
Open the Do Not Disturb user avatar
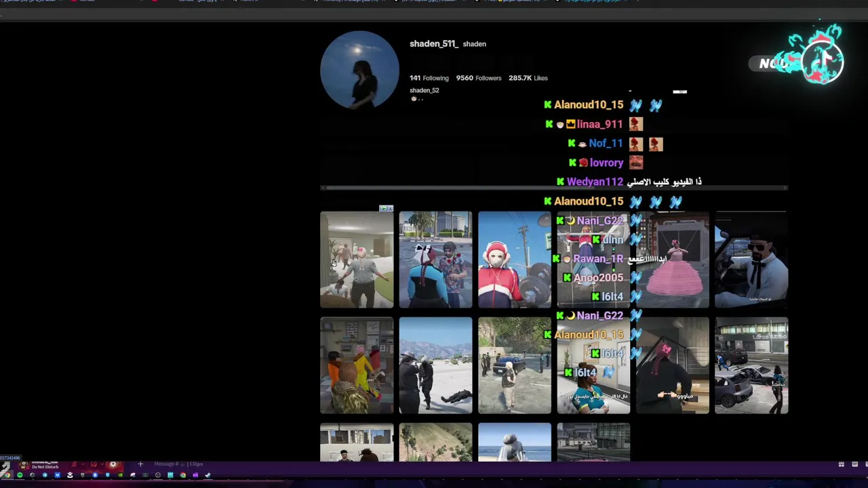24,465
